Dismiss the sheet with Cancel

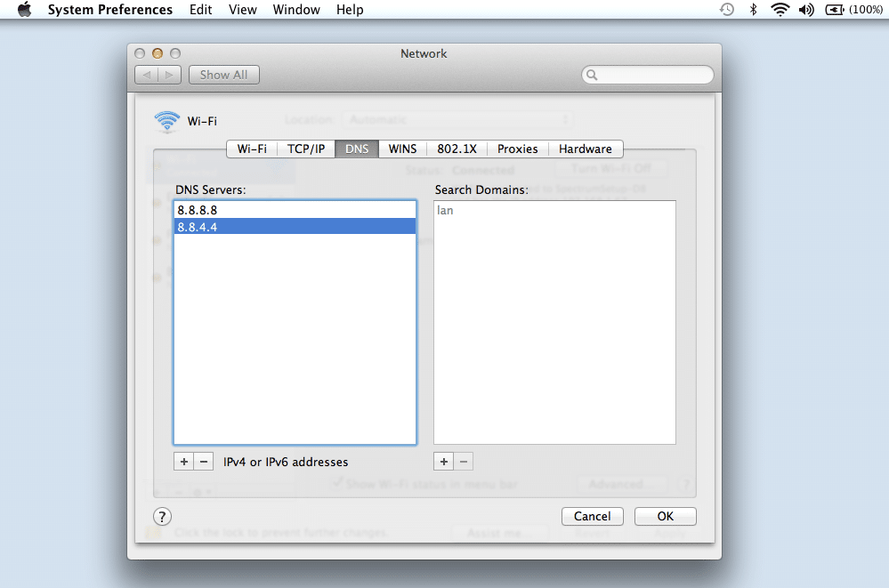tap(592, 516)
